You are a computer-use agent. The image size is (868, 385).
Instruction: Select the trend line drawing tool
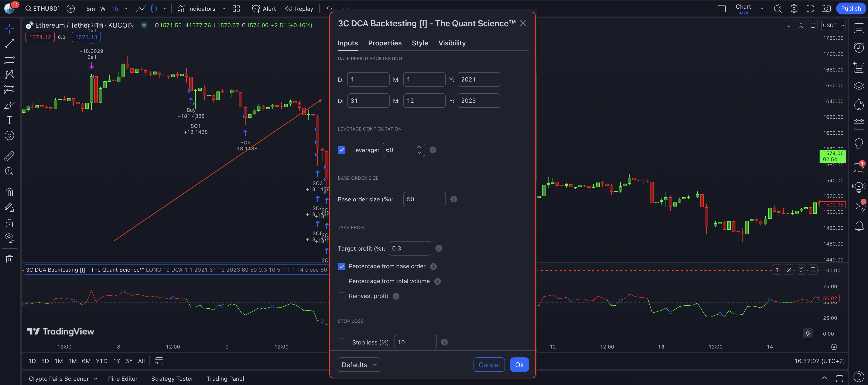(x=9, y=44)
